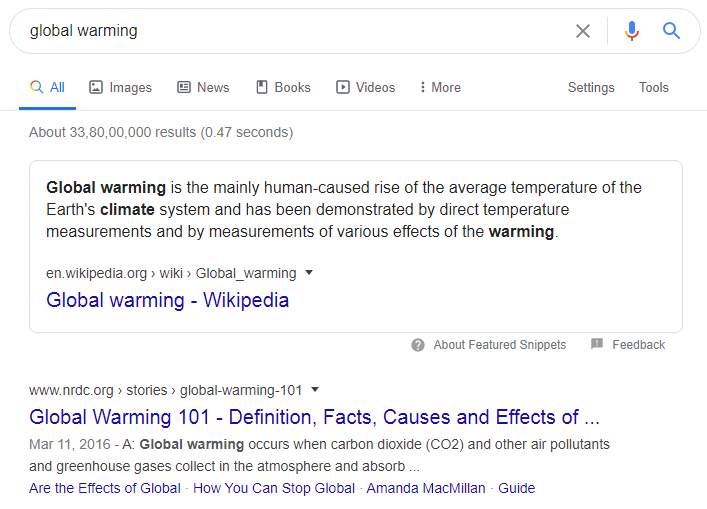The image size is (707, 509).
Task: Clear the search query with the X icon
Action: tap(583, 31)
